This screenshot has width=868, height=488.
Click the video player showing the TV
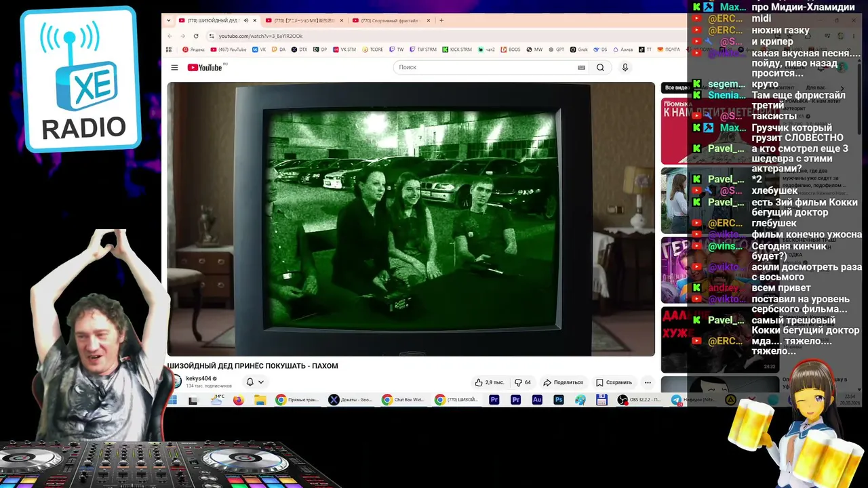click(x=411, y=219)
